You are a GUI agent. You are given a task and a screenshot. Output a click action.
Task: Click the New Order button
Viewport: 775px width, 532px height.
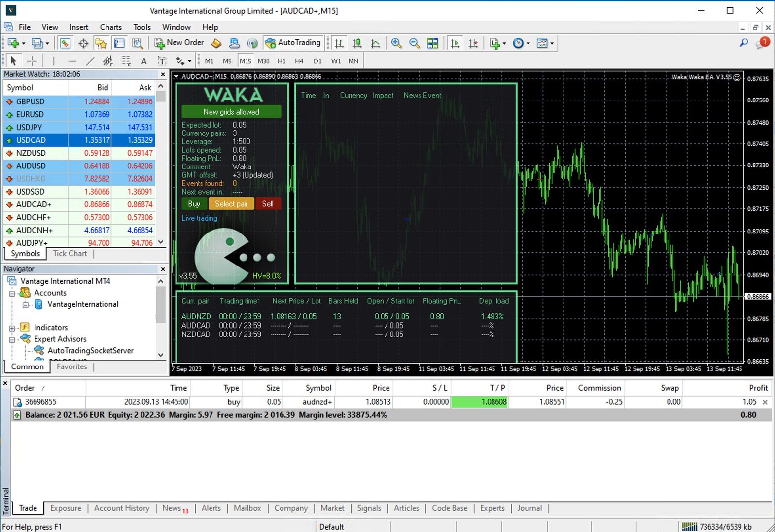[179, 43]
